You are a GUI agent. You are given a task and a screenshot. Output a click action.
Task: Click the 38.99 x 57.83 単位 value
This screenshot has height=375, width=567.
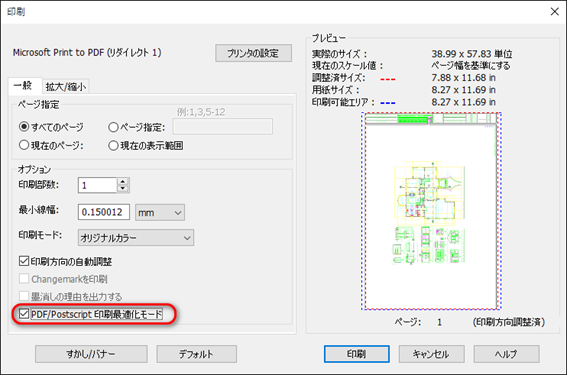(x=472, y=54)
